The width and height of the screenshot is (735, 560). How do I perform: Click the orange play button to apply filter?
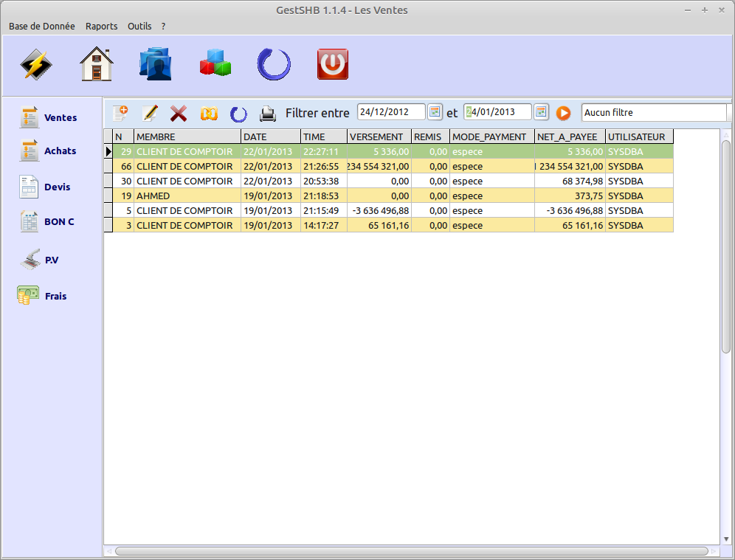(x=564, y=113)
